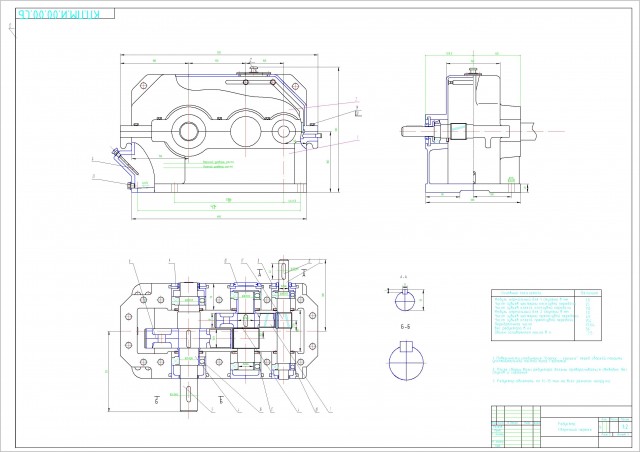Click the large left bearing cap circle in front view
Viewport: 640px width, 452px height.
coord(191,129)
